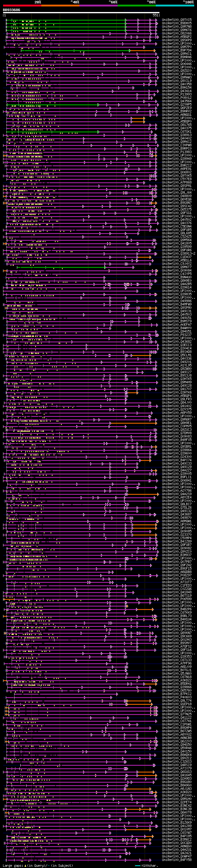Select the UniRef100_O82066 label
Screen dimensions: 197x868
point(176,33)
